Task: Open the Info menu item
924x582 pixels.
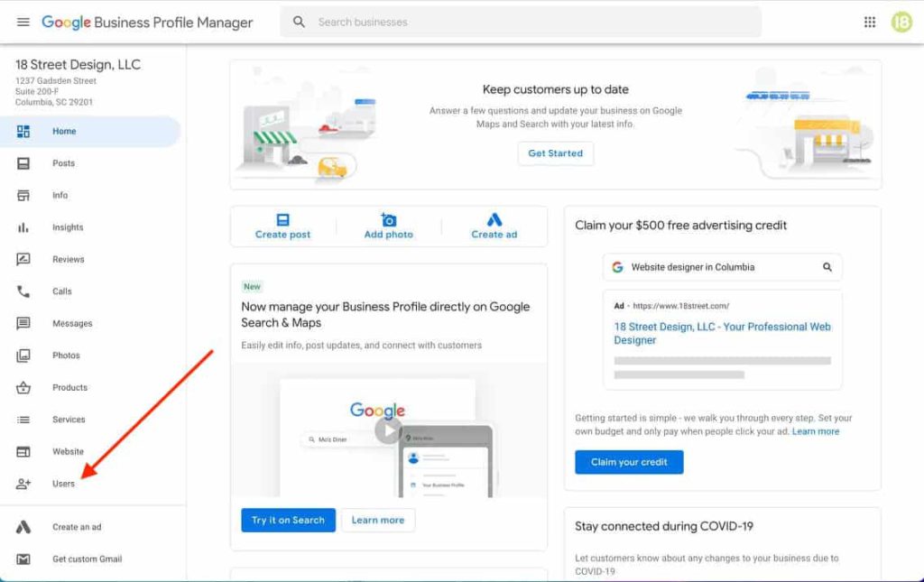Action: click(90, 195)
